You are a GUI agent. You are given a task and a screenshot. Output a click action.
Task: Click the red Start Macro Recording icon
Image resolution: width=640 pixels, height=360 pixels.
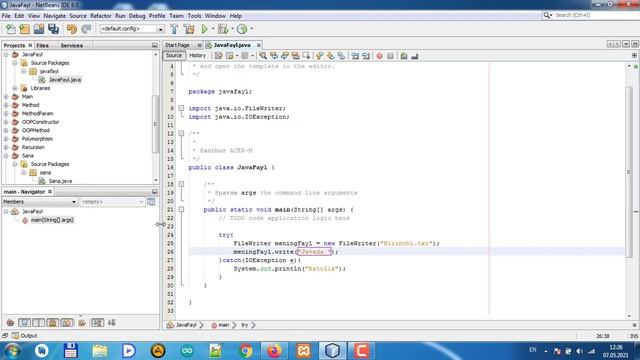379,56
